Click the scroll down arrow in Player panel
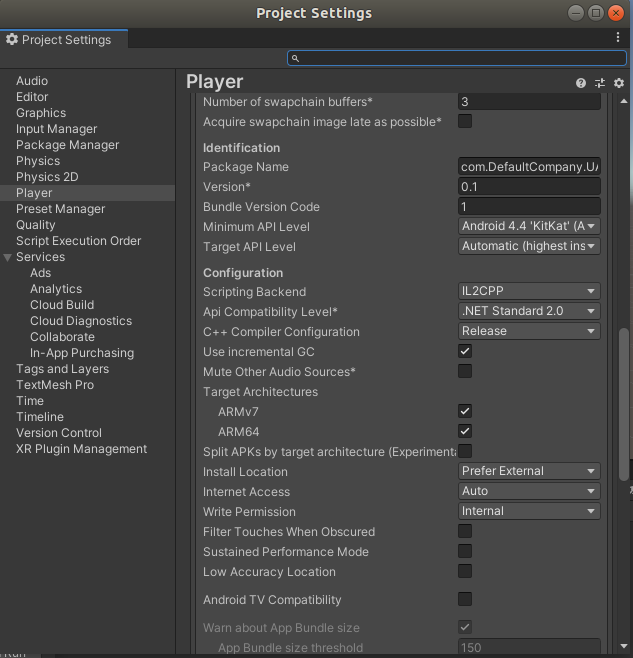 (x=624, y=646)
